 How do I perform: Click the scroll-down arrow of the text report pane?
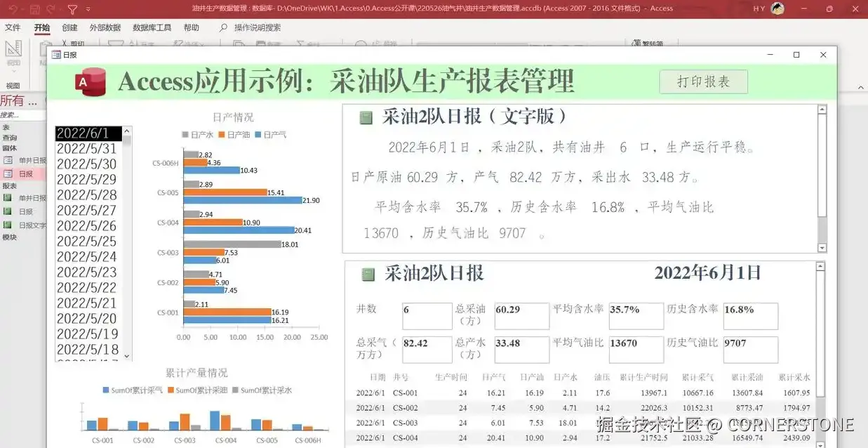(822, 248)
